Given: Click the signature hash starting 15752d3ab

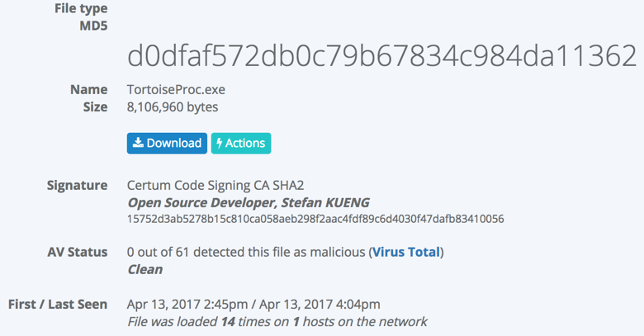Looking at the screenshot, I should point(315,219).
